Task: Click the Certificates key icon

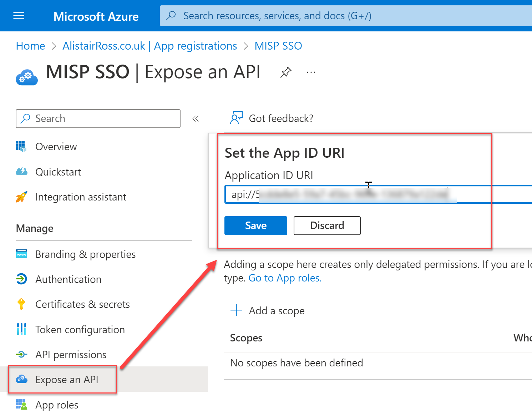Action: coord(21,304)
